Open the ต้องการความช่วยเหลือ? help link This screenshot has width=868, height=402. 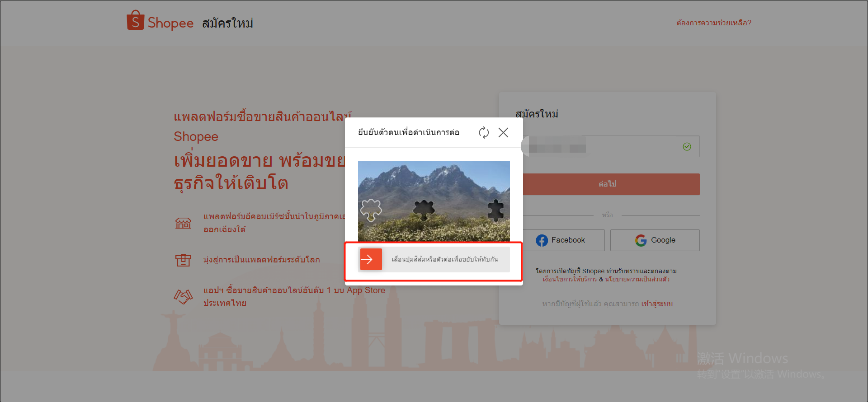(713, 23)
